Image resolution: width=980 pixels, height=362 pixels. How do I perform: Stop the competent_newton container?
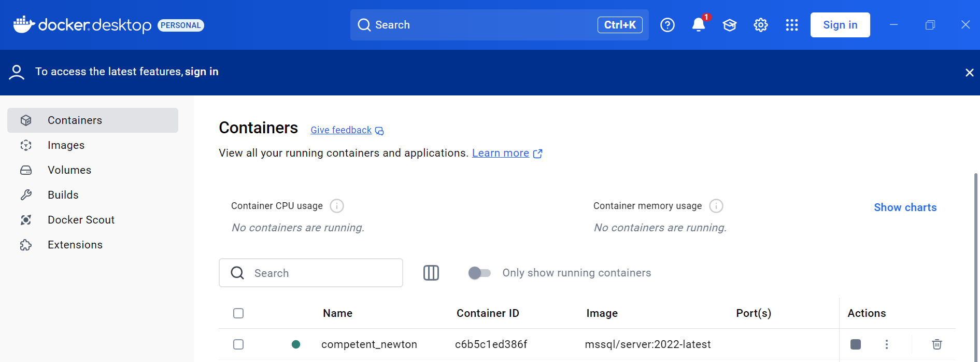coord(856,344)
